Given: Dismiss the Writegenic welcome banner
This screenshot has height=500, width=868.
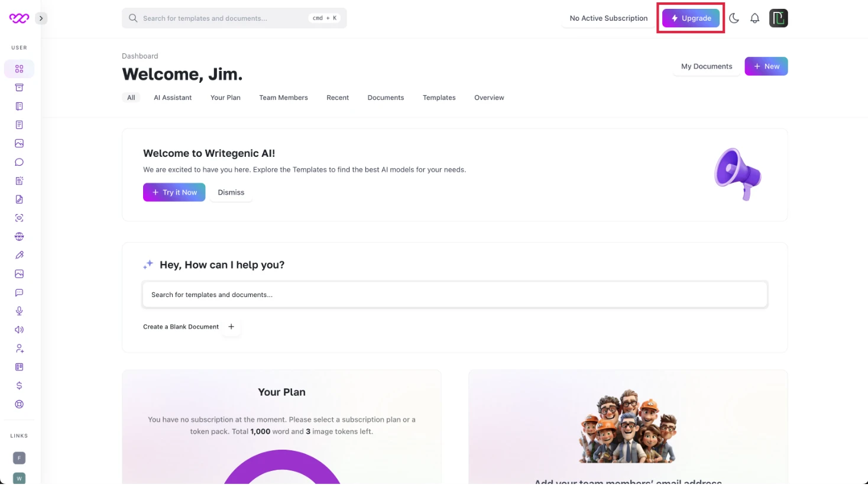Looking at the screenshot, I should [x=231, y=192].
